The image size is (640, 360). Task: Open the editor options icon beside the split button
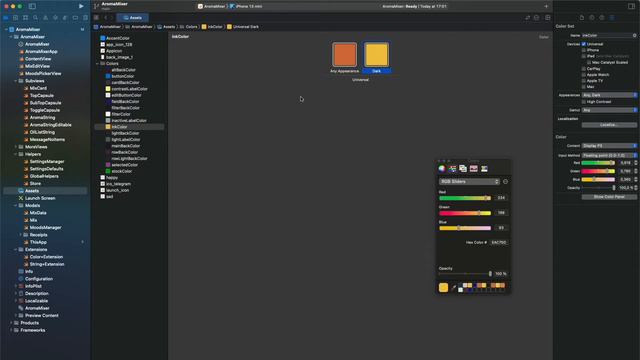(x=537, y=18)
